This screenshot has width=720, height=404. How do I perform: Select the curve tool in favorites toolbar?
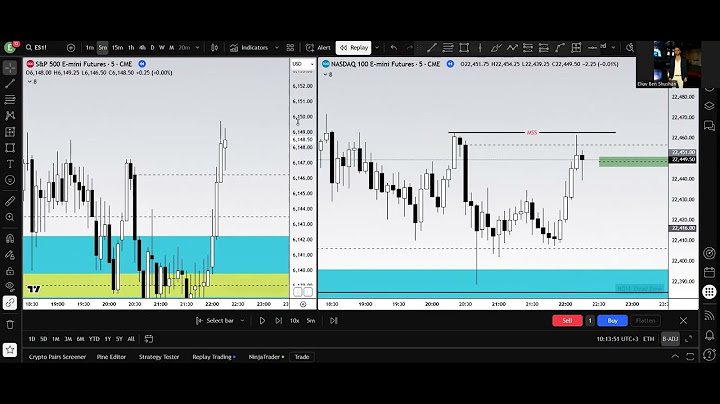(560, 47)
